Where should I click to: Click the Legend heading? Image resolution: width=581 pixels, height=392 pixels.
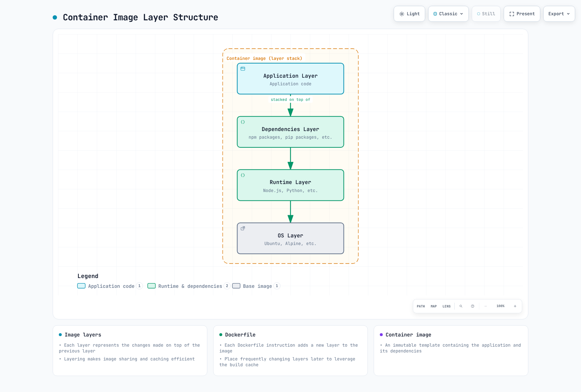(88, 276)
